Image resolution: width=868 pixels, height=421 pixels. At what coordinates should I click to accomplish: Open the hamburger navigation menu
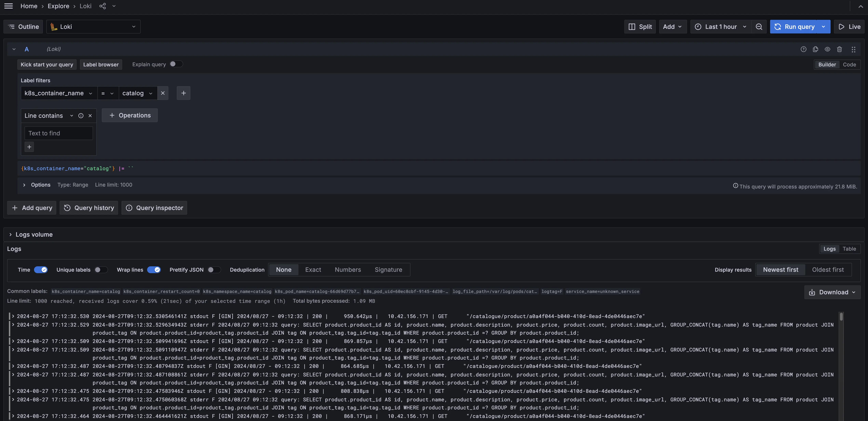[8, 6]
